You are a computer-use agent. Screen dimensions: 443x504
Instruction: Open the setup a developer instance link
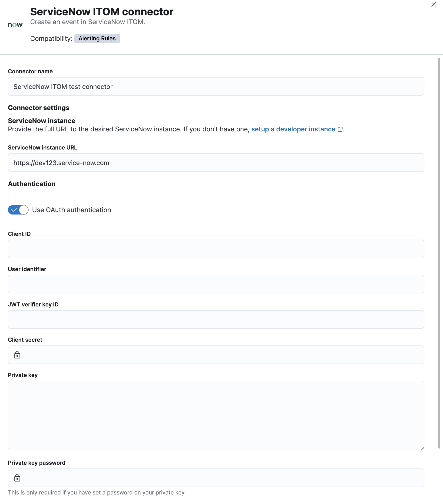(x=294, y=129)
